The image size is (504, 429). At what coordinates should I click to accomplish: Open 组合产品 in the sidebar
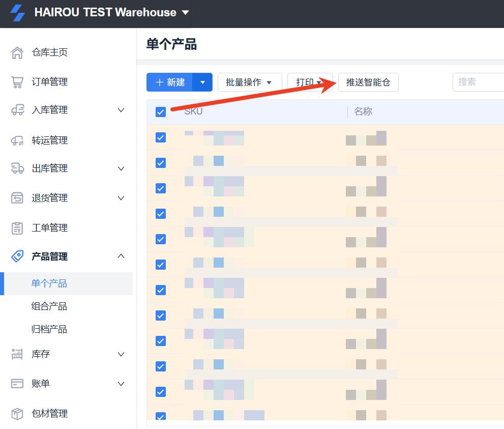coord(49,306)
